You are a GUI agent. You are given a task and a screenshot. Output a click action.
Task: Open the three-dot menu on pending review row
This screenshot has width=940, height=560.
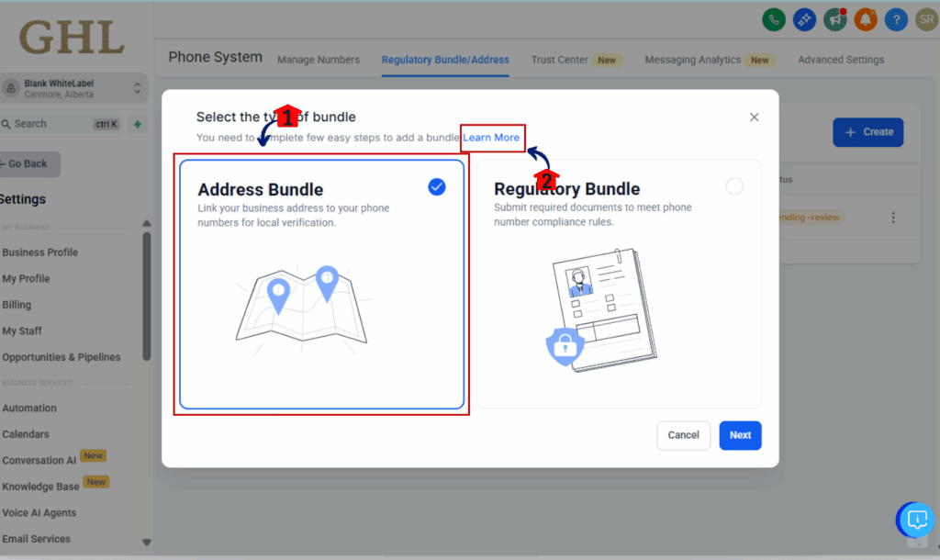(x=893, y=217)
